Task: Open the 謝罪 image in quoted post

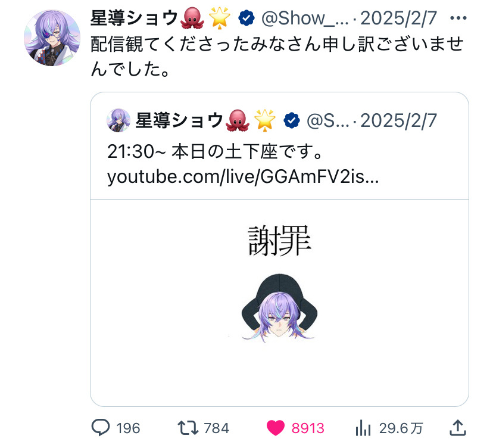Action: point(279,303)
